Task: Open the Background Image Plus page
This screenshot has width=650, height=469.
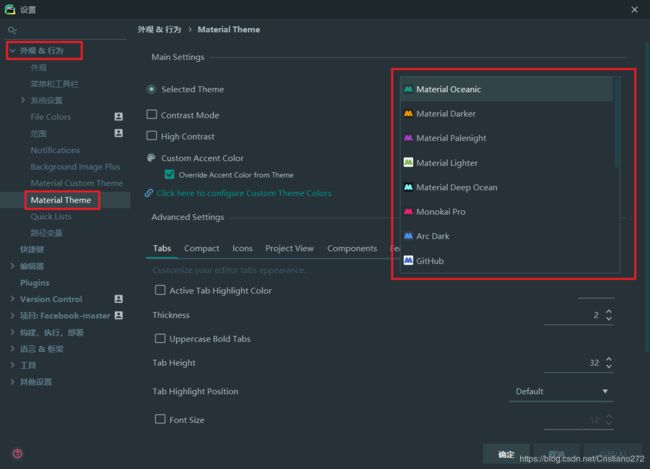Action: [75, 167]
